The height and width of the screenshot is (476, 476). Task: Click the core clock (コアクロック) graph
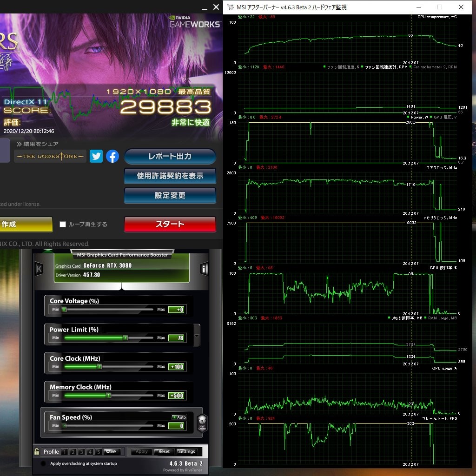click(347, 193)
